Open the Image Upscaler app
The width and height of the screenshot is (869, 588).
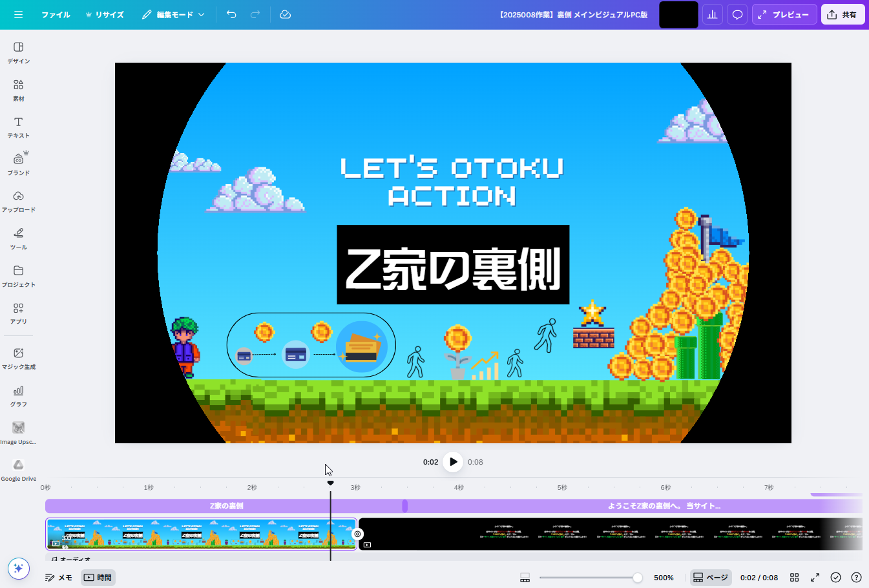(19, 433)
